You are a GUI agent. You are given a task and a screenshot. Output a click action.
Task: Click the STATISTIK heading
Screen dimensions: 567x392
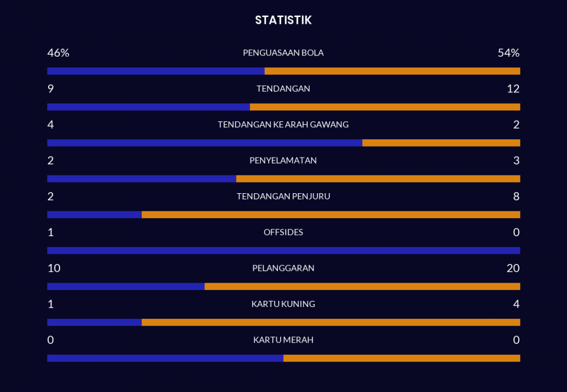point(283,20)
